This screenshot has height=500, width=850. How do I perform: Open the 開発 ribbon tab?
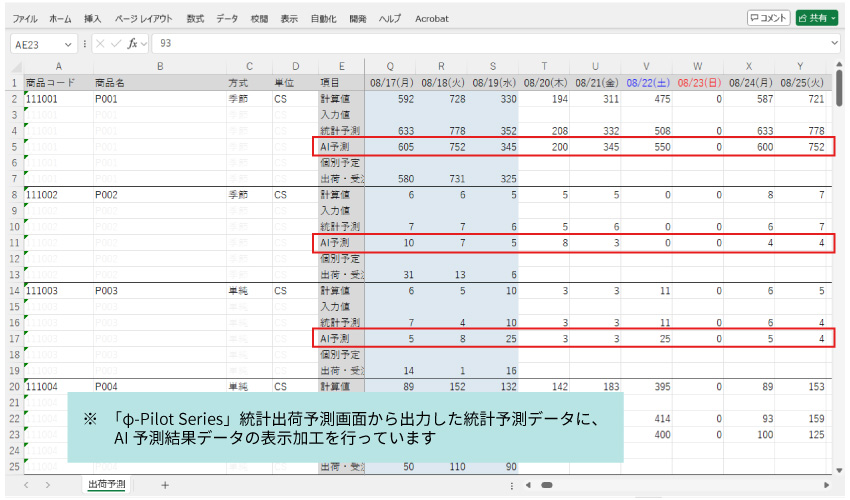pos(357,18)
